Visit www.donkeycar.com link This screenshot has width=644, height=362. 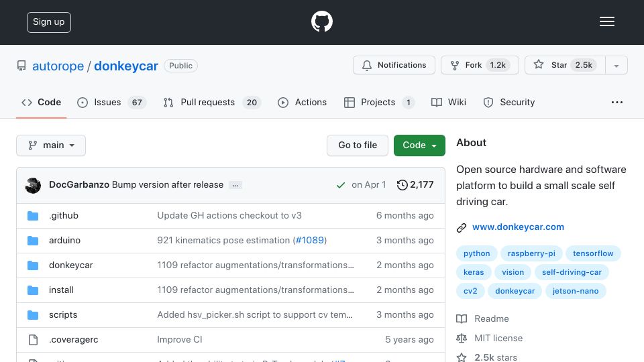click(518, 227)
